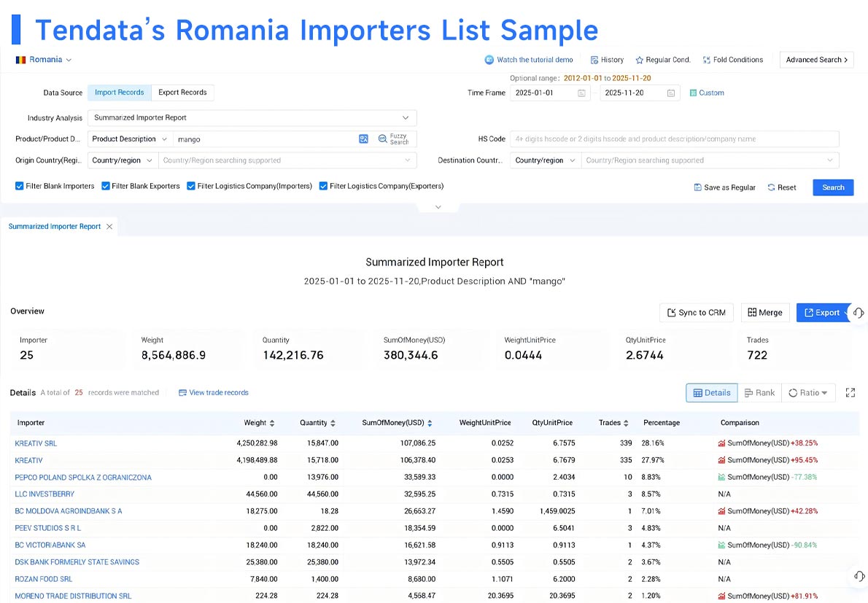Click Save as Regular
The height and width of the screenshot is (603, 868).
724,187
